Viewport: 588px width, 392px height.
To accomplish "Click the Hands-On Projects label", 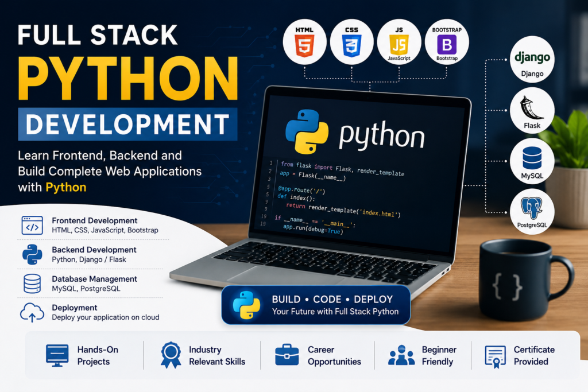I will [x=98, y=356].
